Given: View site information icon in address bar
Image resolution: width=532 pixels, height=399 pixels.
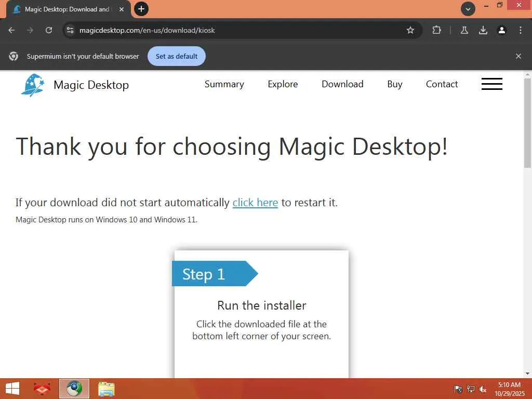Looking at the screenshot, I should tap(70, 30).
